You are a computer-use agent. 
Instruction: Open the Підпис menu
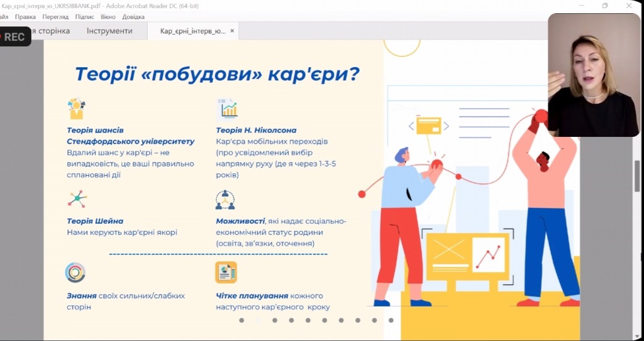[x=85, y=17]
